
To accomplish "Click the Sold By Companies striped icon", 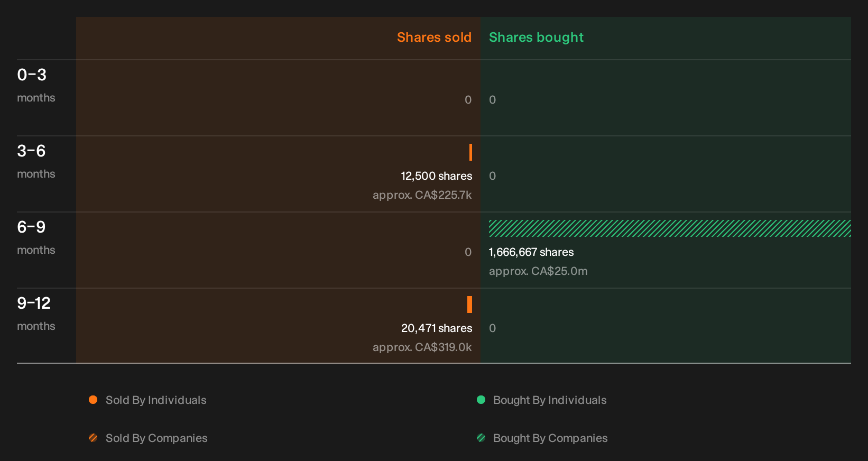I will (93, 438).
